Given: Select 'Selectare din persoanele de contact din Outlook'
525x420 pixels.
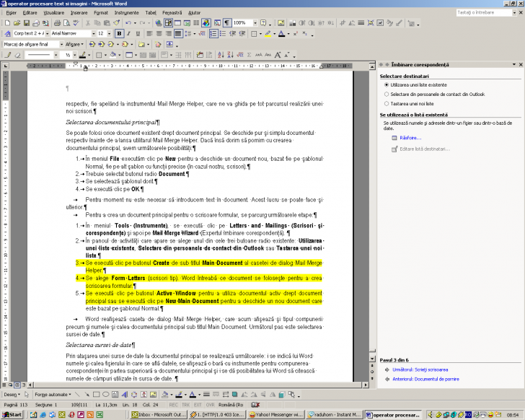Looking at the screenshot, I should pos(387,94).
